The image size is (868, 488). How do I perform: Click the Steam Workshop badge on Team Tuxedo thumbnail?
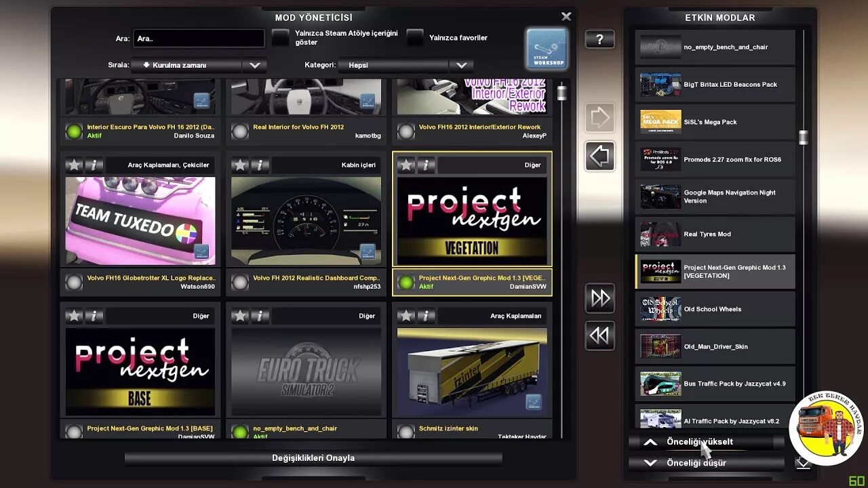point(201,251)
